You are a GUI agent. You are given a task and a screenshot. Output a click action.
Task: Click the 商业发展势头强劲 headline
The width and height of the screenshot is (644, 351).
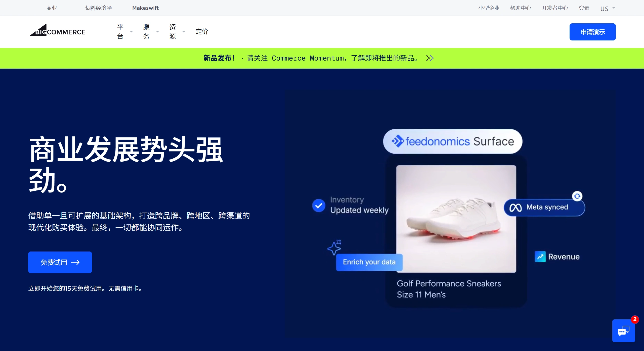click(x=126, y=165)
